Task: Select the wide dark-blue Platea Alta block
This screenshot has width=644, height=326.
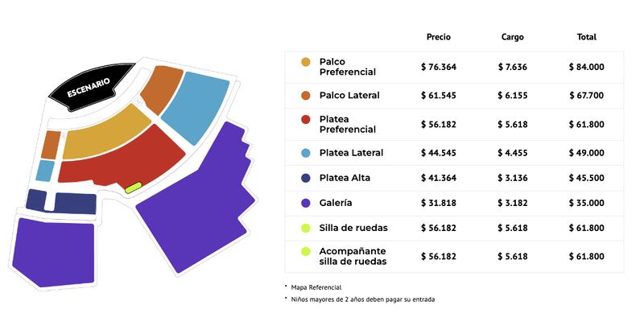Action: point(75,203)
